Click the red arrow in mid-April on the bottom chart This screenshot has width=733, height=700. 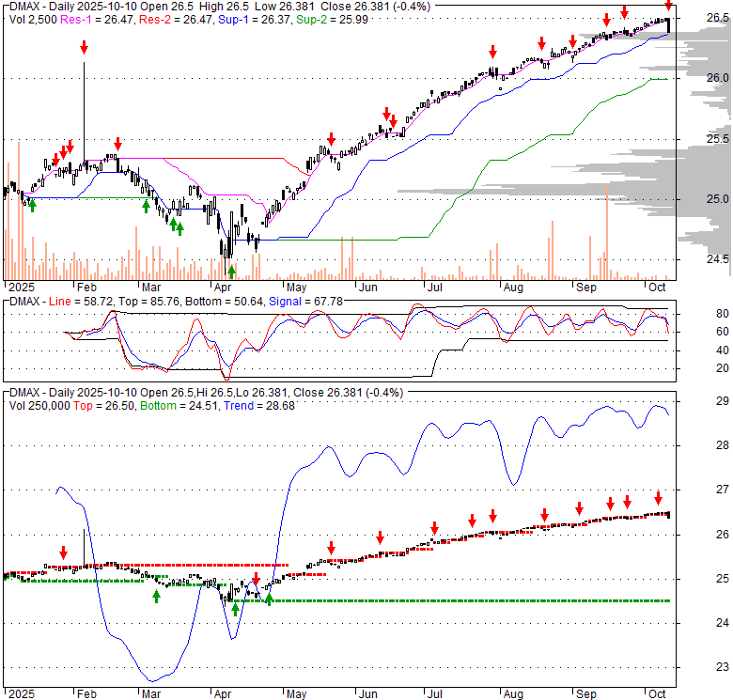[x=256, y=578]
